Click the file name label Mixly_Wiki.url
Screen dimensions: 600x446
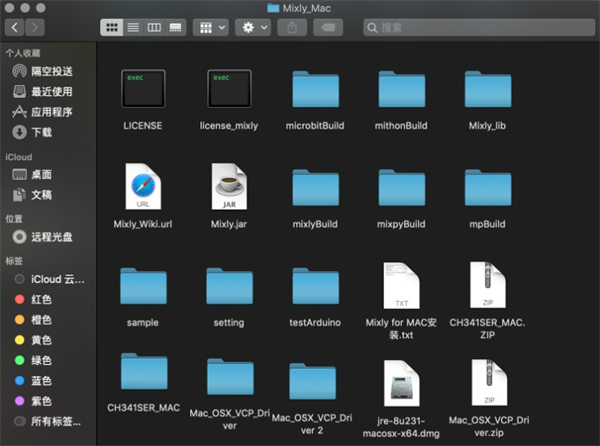(143, 224)
